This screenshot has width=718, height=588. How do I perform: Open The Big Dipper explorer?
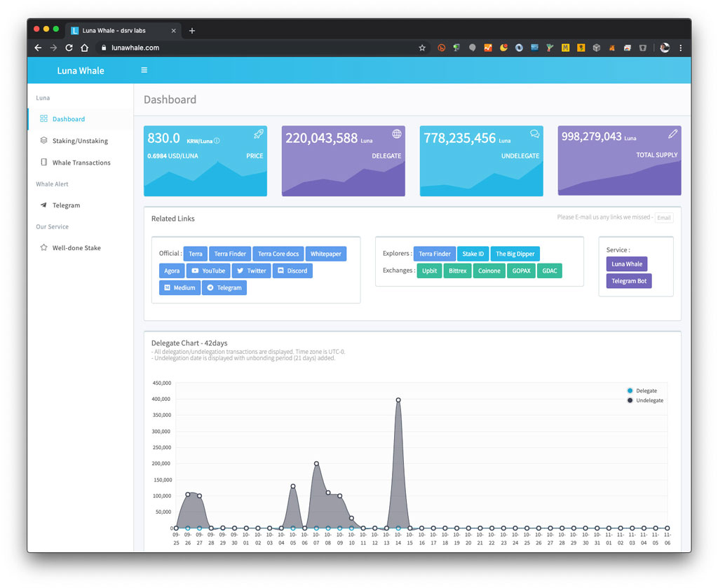pos(515,254)
